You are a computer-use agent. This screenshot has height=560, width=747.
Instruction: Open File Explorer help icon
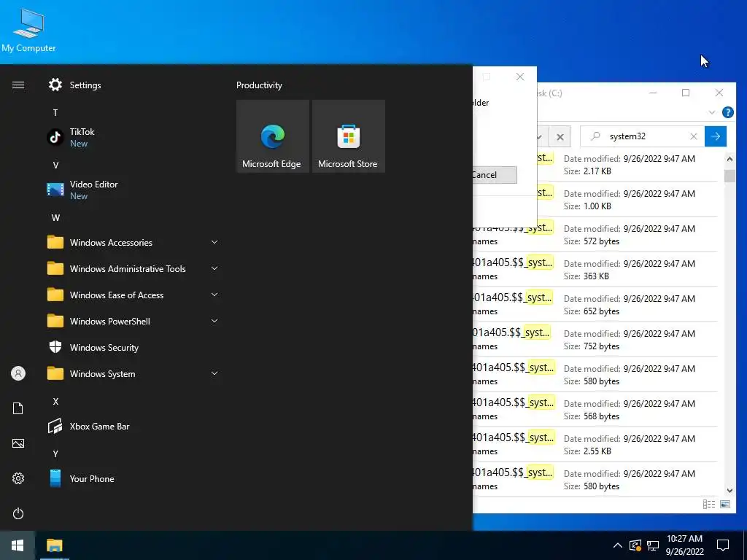(x=727, y=112)
